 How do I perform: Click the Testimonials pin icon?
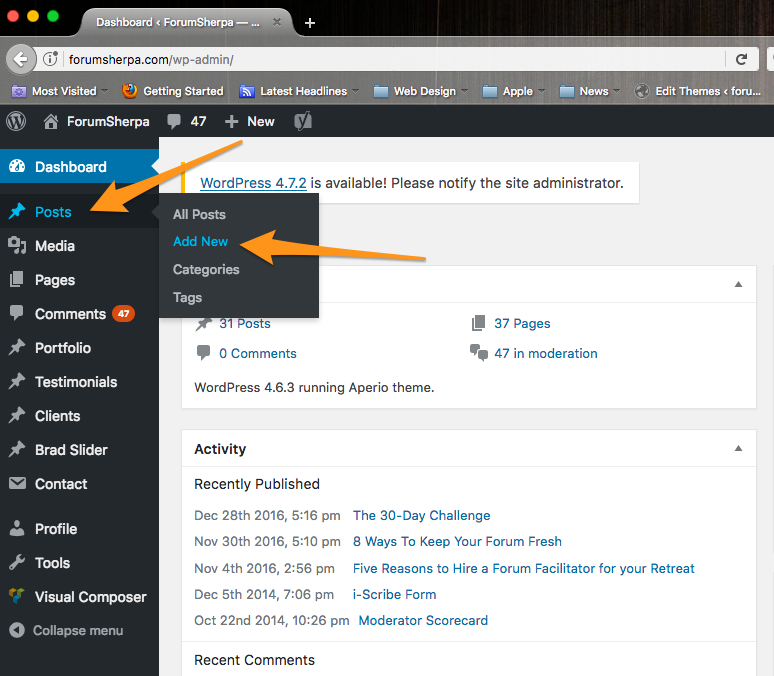(x=17, y=381)
